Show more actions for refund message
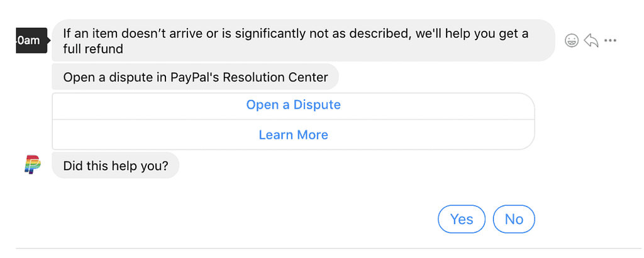The height and width of the screenshot is (258, 644). coord(610,41)
